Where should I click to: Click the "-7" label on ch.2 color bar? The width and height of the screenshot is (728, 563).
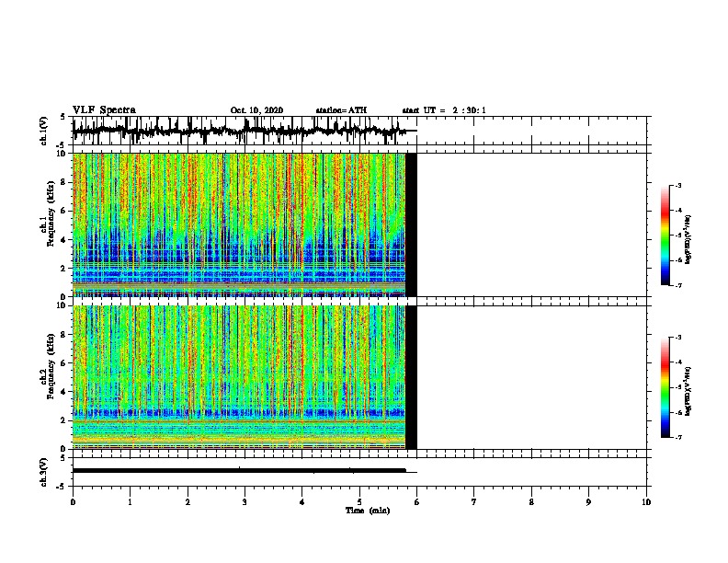677,438
